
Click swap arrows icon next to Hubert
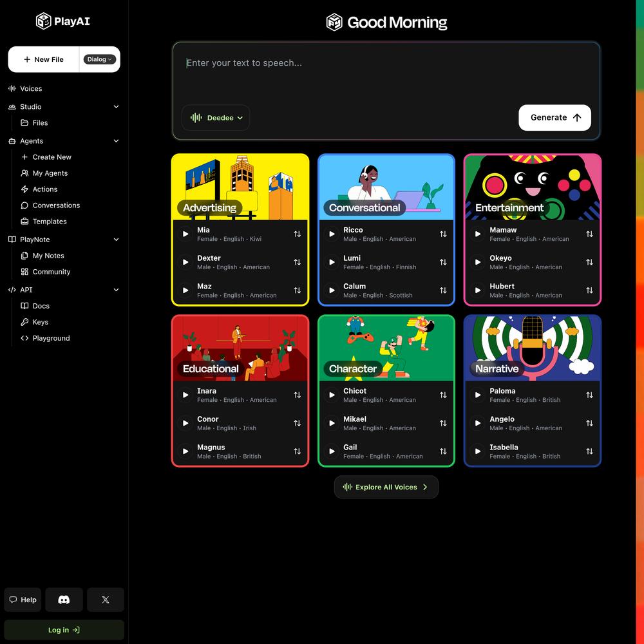(x=589, y=290)
